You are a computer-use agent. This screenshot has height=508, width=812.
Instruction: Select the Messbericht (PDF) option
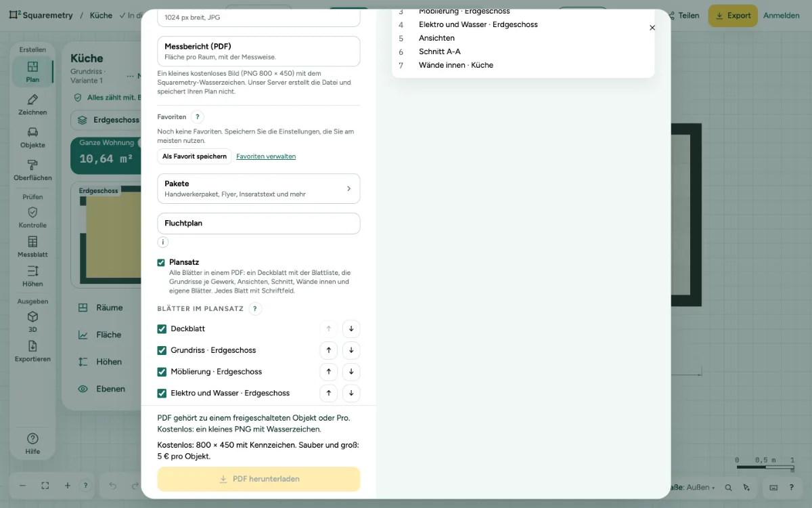(x=258, y=51)
